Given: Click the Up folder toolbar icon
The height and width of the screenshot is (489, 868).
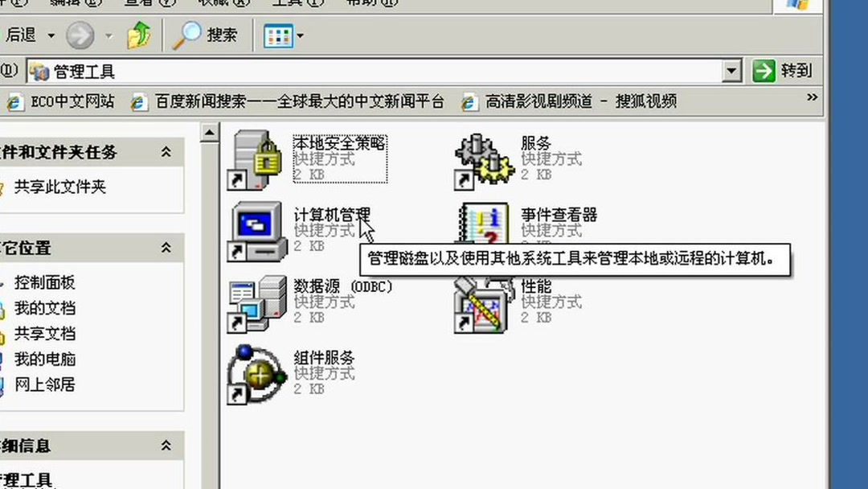Looking at the screenshot, I should [140, 35].
